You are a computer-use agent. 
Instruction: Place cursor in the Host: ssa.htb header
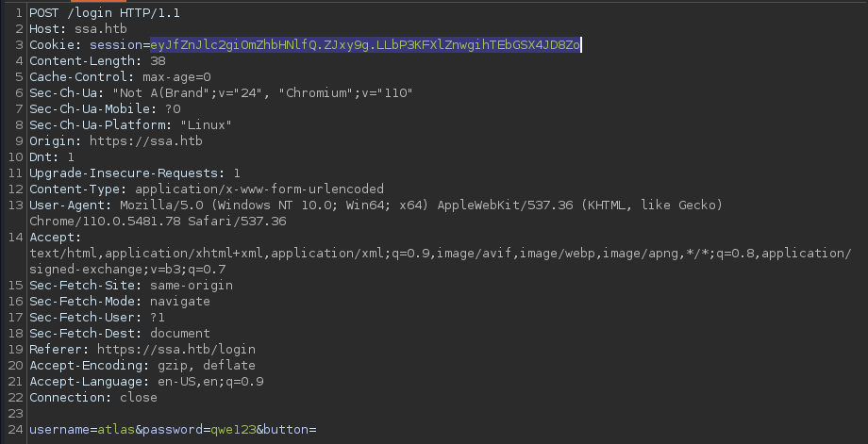click(78, 29)
